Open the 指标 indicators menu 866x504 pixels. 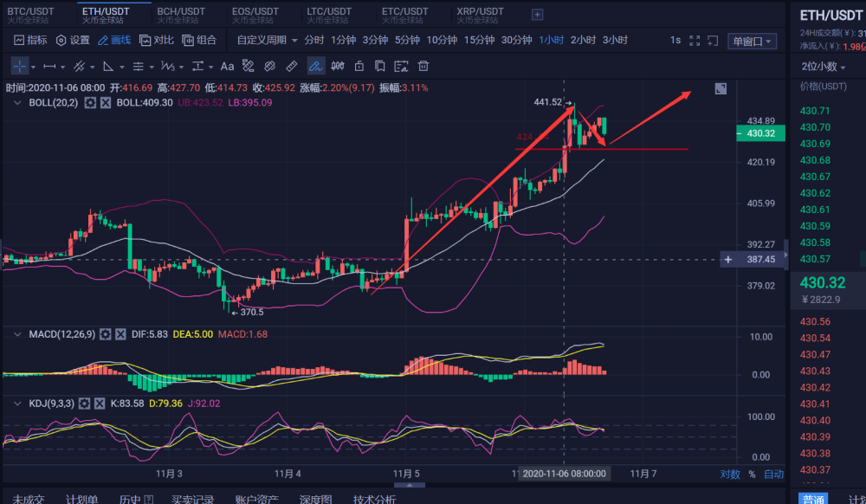pyautogui.click(x=30, y=41)
